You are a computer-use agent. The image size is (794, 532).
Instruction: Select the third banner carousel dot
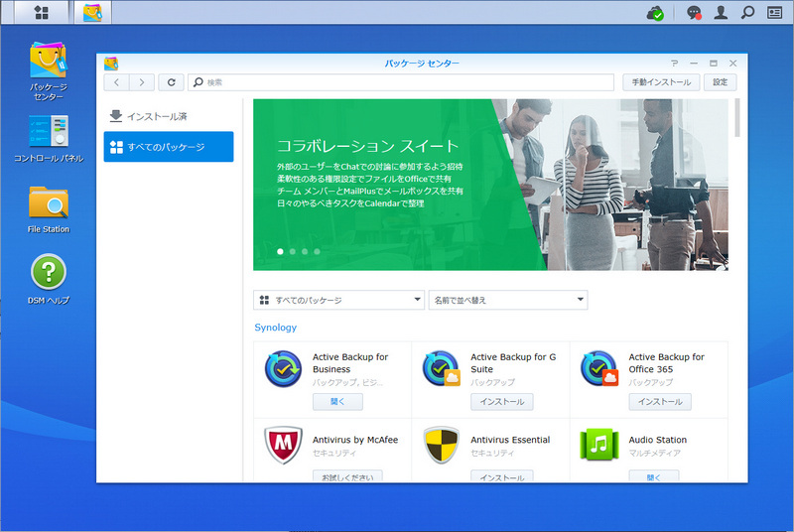point(305,251)
